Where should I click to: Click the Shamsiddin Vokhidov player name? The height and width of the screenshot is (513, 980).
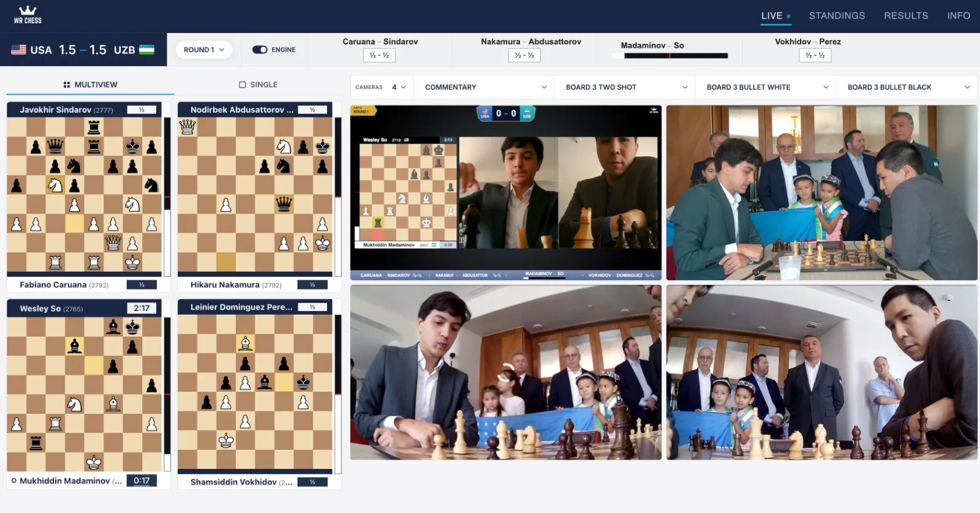coord(233,482)
